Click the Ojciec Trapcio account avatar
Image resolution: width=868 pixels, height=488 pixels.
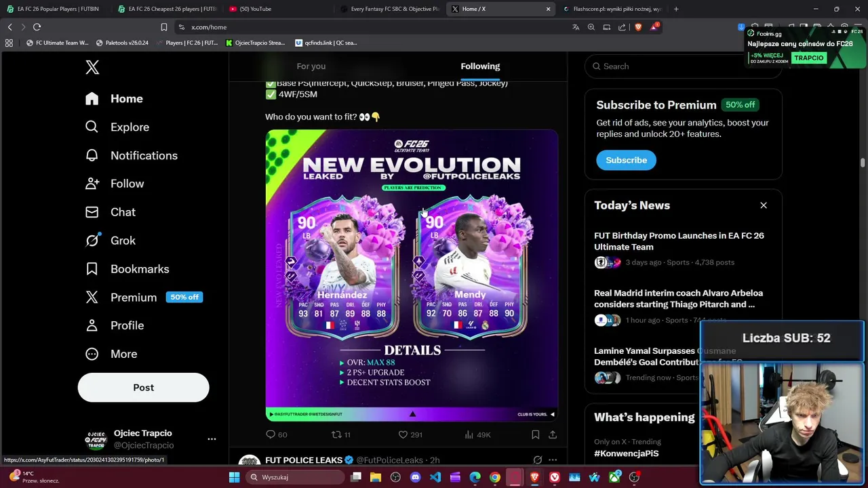95,439
